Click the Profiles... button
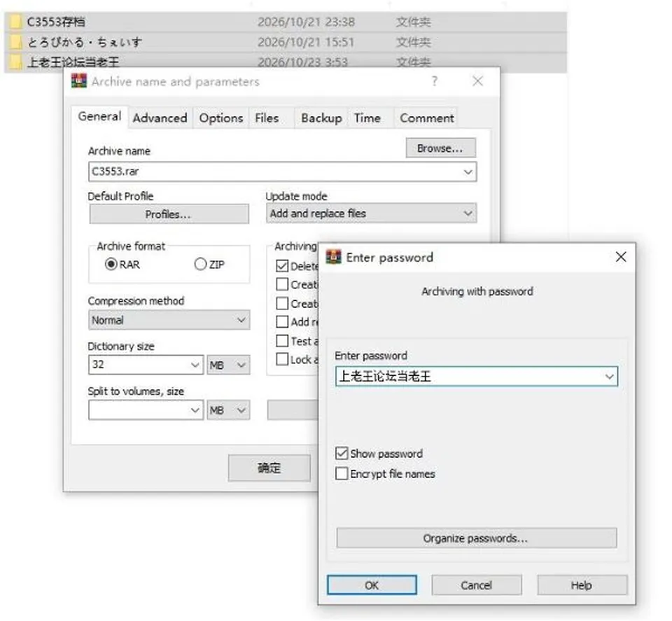The image size is (672, 621). (x=169, y=214)
